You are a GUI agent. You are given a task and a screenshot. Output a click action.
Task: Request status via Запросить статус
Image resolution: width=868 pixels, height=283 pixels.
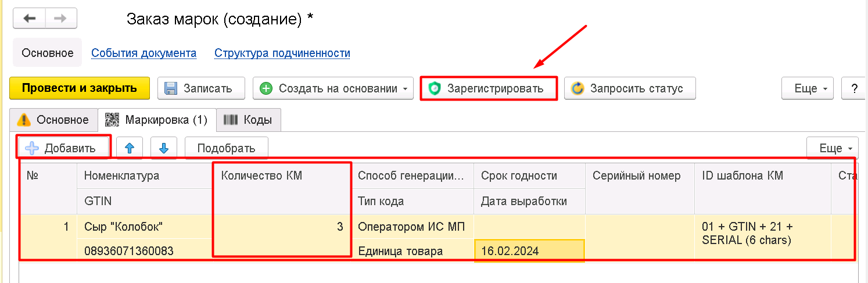tap(630, 88)
